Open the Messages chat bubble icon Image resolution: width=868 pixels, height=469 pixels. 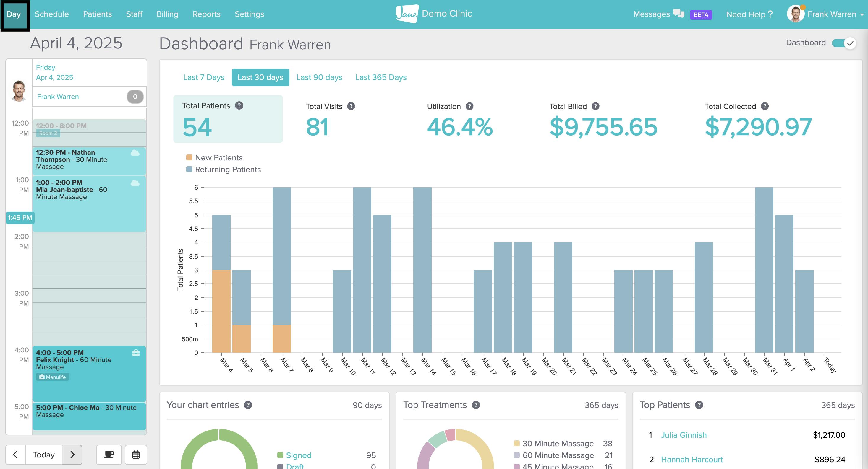click(x=678, y=14)
